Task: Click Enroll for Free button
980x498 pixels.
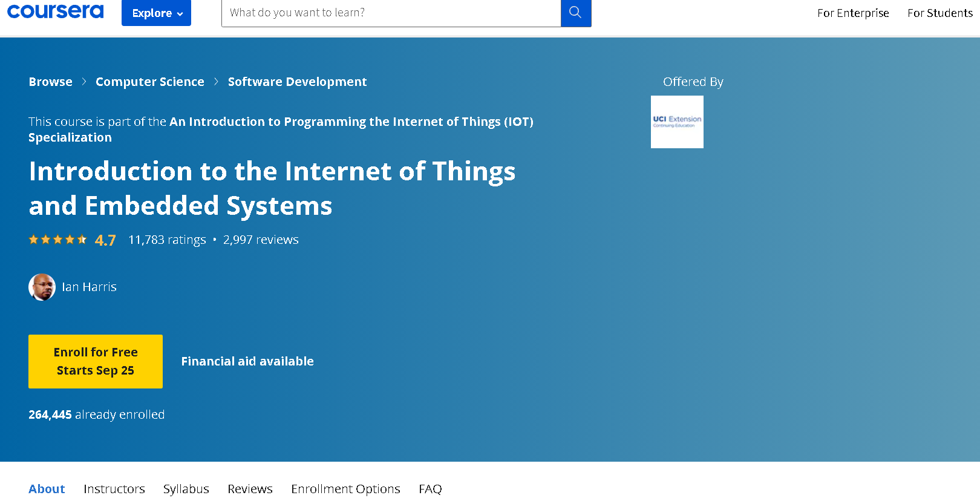Action: [96, 361]
